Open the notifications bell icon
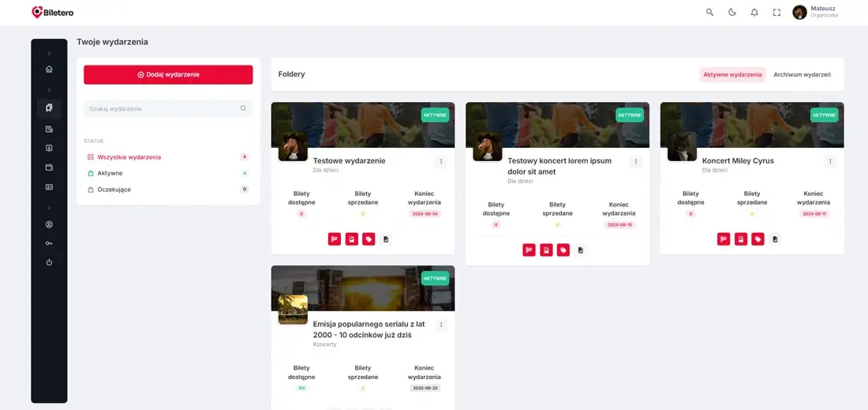 tap(754, 13)
